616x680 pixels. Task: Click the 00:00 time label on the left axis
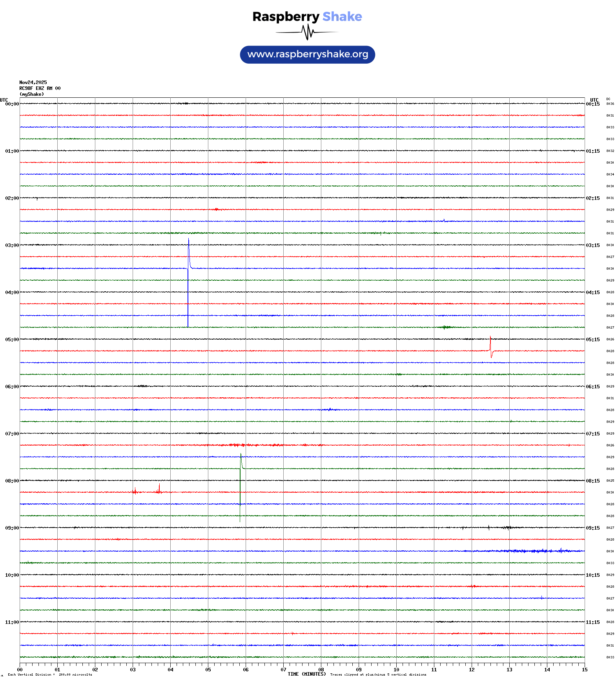tap(12, 104)
